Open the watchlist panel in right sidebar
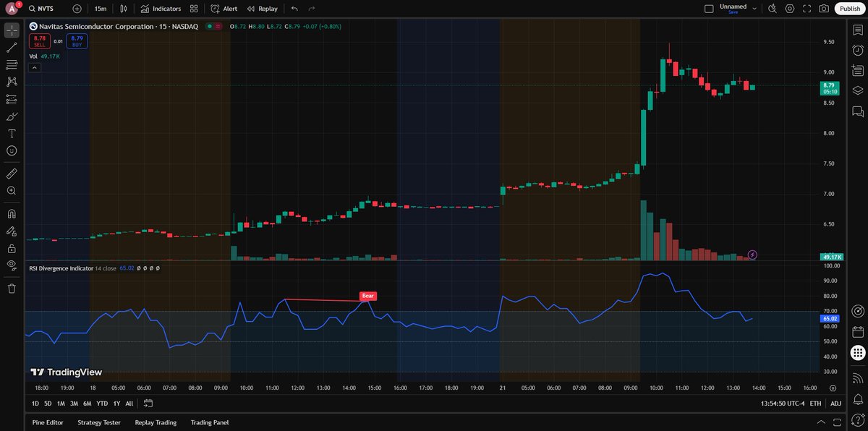The width and height of the screenshot is (868, 431). 858,30
